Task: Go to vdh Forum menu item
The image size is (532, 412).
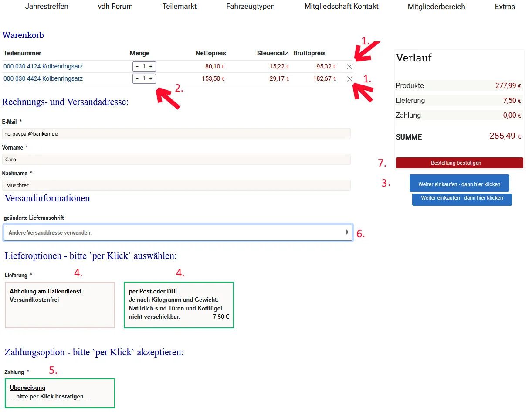Action: [x=115, y=7]
